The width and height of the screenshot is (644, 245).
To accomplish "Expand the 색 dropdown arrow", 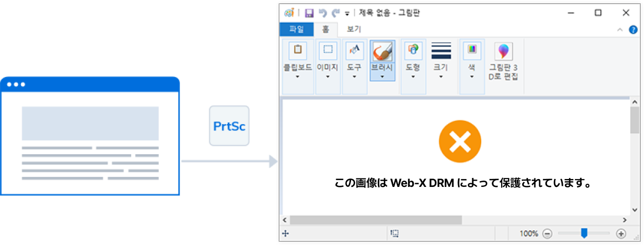I will (x=472, y=77).
